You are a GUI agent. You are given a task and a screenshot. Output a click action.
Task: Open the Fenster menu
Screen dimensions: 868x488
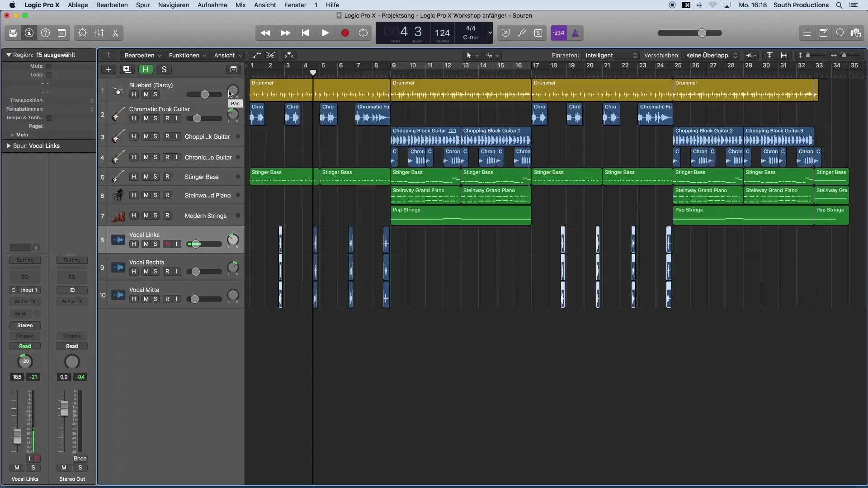295,5
